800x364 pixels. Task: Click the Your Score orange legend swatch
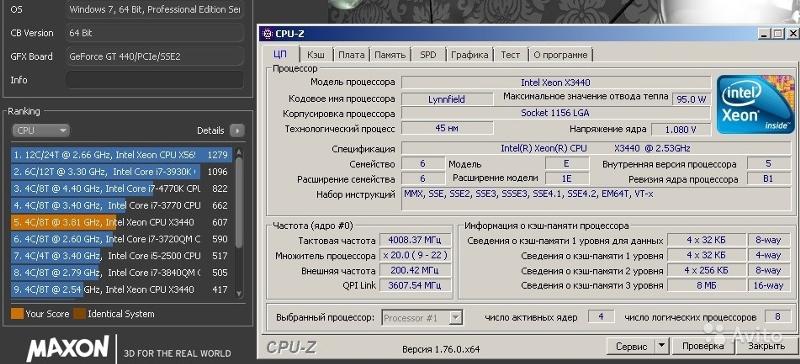17,313
